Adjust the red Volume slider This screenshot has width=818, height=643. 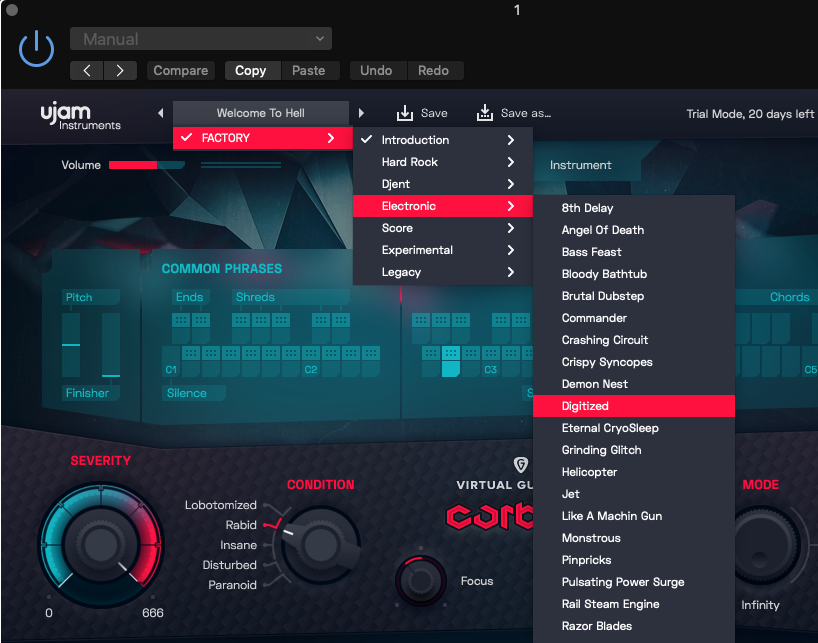click(147, 165)
